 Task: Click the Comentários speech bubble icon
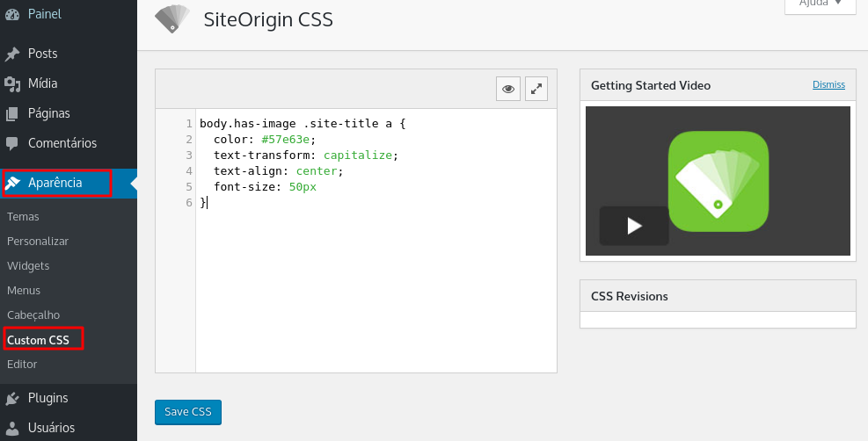click(x=12, y=144)
